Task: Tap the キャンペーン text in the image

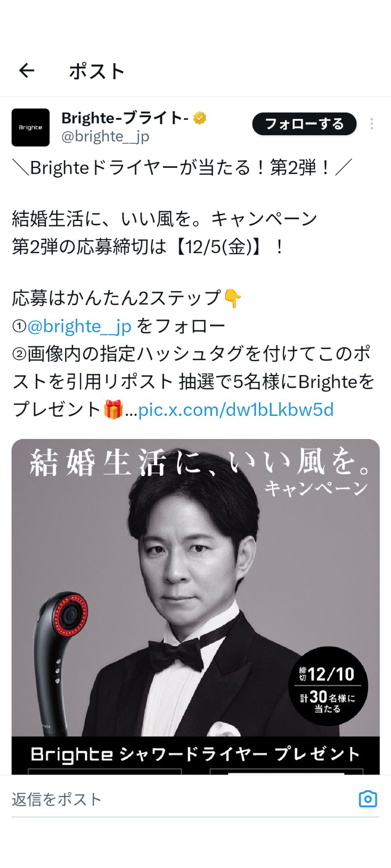Action: [316, 489]
